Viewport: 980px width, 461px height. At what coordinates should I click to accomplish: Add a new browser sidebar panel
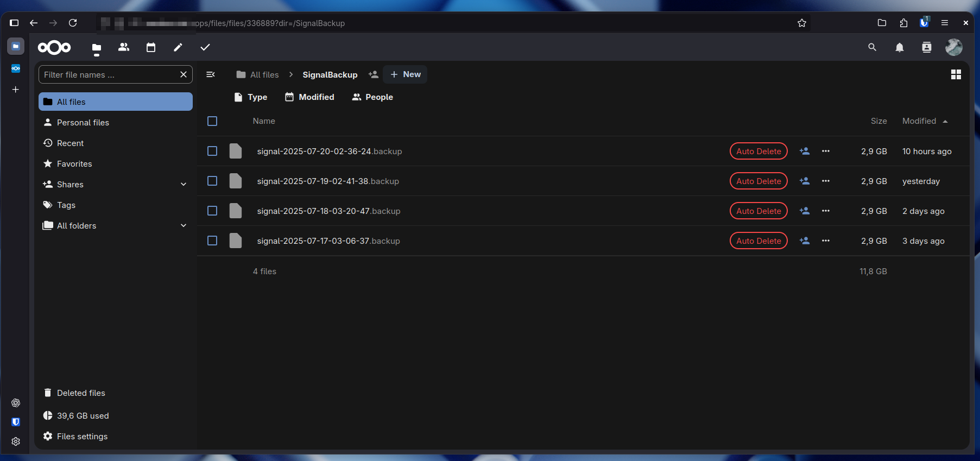tap(16, 89)
